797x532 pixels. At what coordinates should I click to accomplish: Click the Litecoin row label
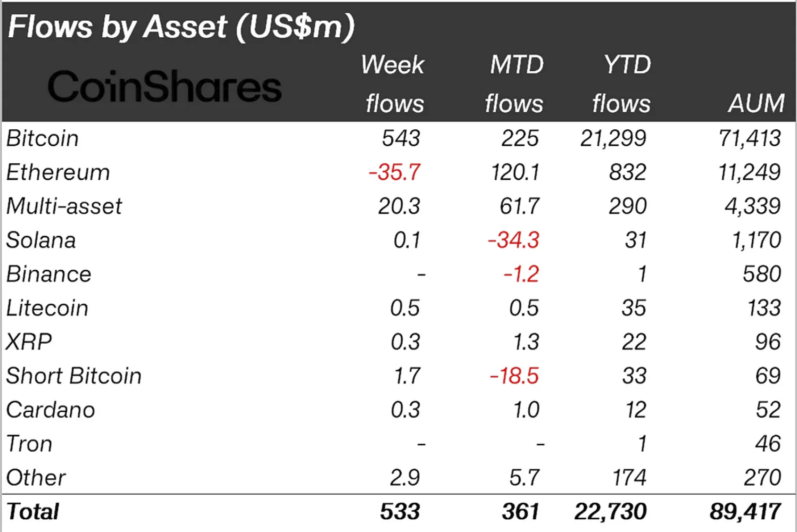coord(47,309)
